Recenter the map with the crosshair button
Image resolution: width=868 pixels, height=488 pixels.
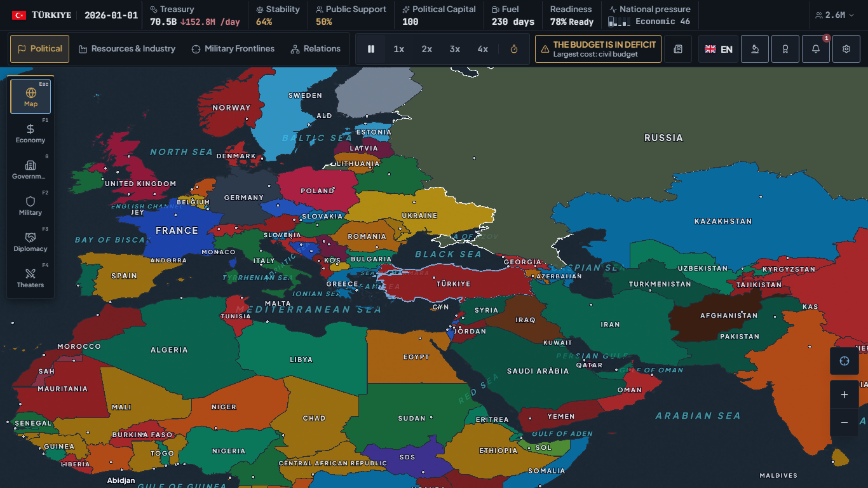click(844, 361)
